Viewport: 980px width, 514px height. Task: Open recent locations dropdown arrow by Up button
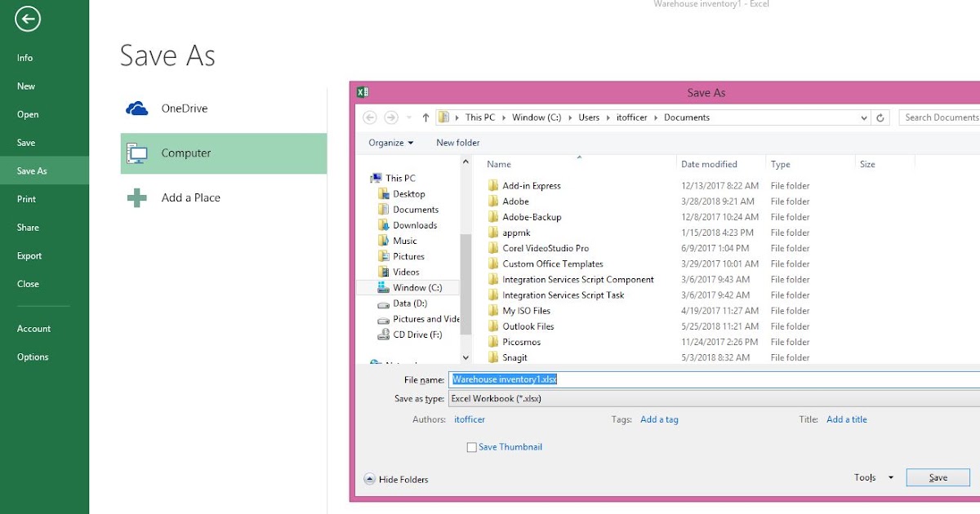(x=409, y=117)
